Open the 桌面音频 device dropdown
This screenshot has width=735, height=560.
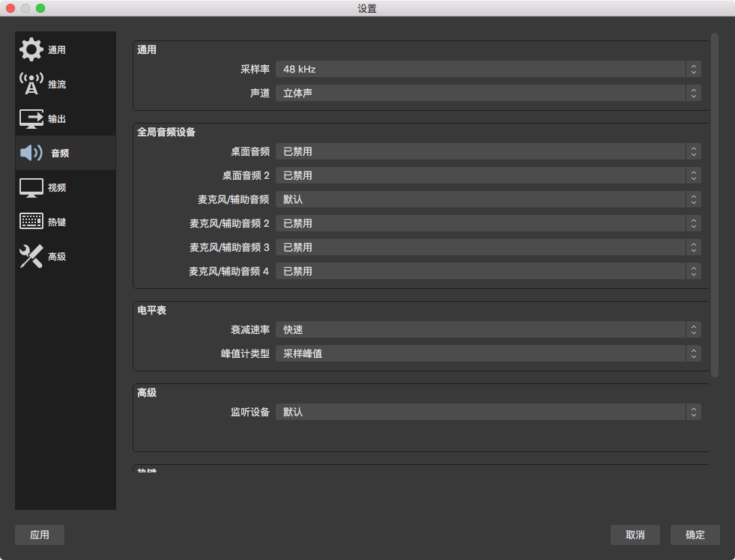pos(488,151)
